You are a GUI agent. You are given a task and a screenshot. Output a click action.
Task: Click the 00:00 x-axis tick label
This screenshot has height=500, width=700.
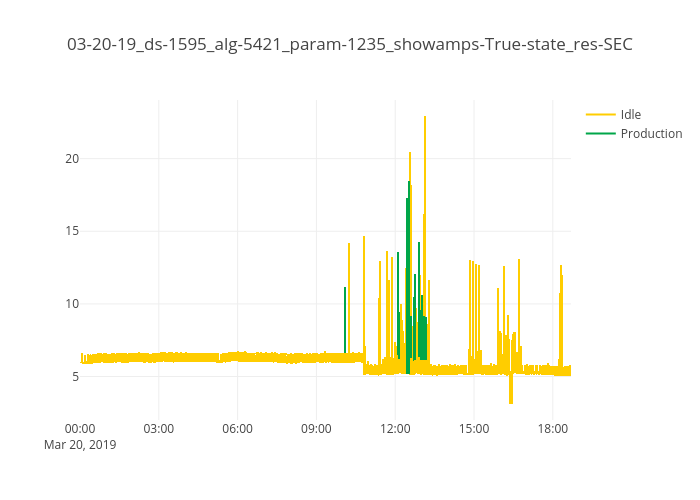tap(80, 429)
